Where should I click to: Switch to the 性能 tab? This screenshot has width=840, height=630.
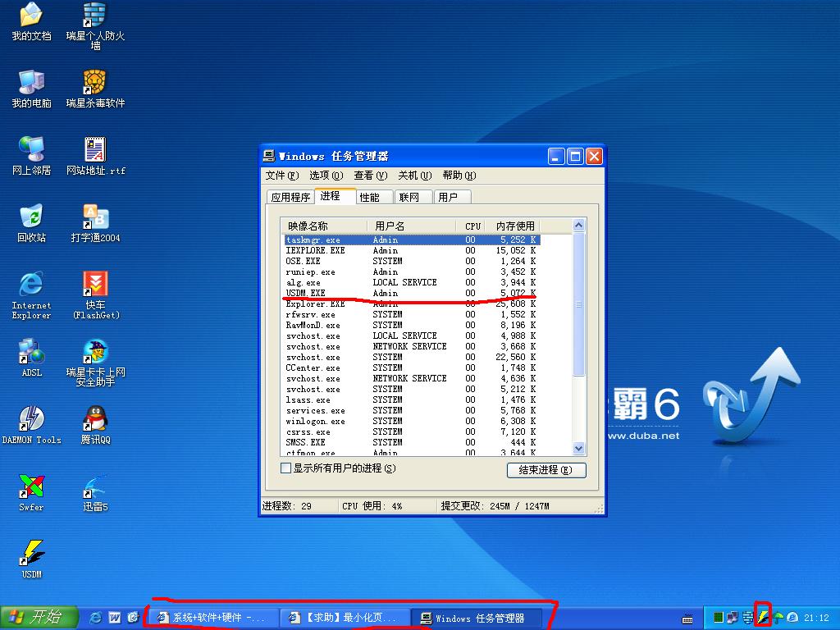point(370,198)
